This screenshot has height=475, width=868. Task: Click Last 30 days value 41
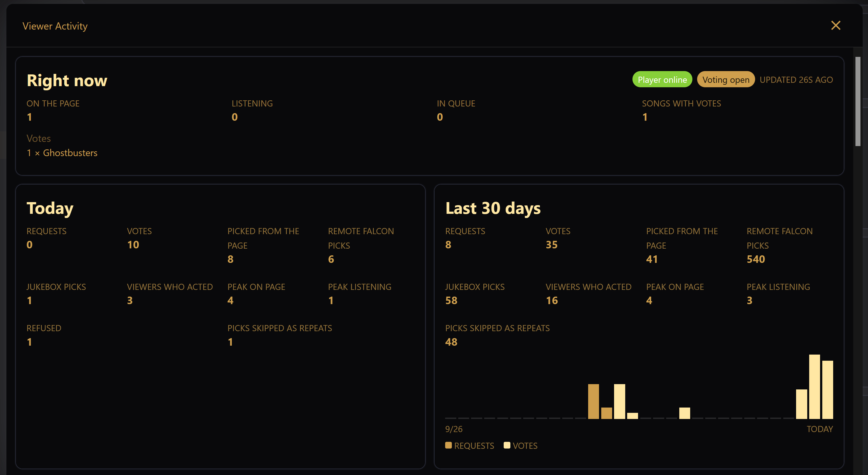tap(652, 259)
